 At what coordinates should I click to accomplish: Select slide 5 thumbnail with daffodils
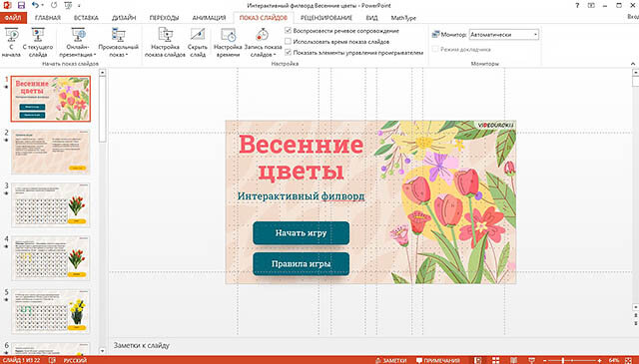(x=51, y=311)
